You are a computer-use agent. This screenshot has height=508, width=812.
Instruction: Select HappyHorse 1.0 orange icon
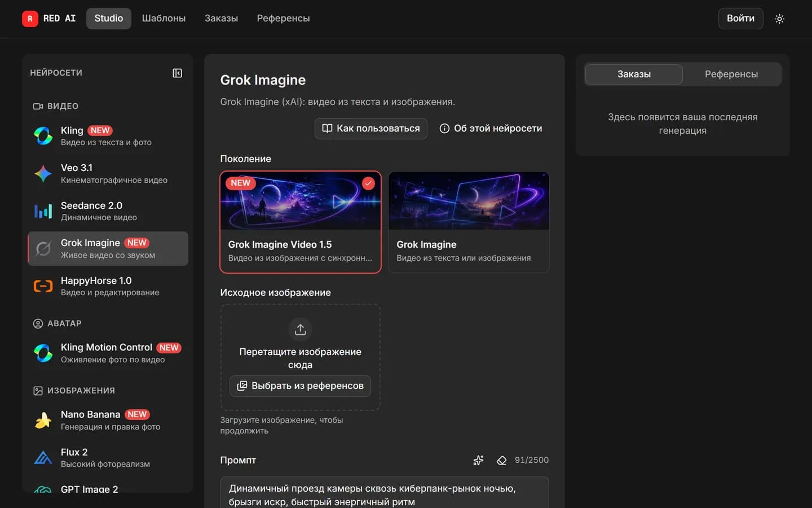43,286
